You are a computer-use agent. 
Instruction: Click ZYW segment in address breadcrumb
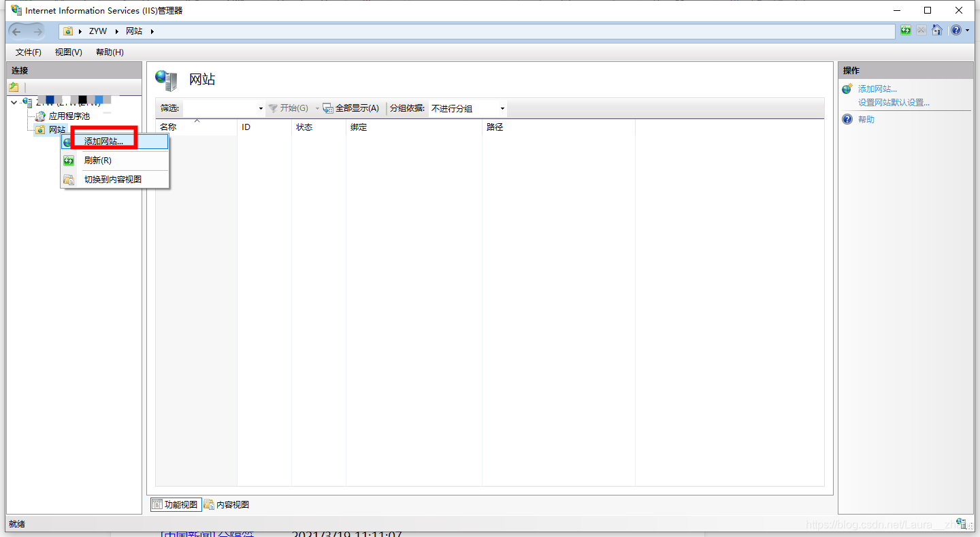point(98,31)
